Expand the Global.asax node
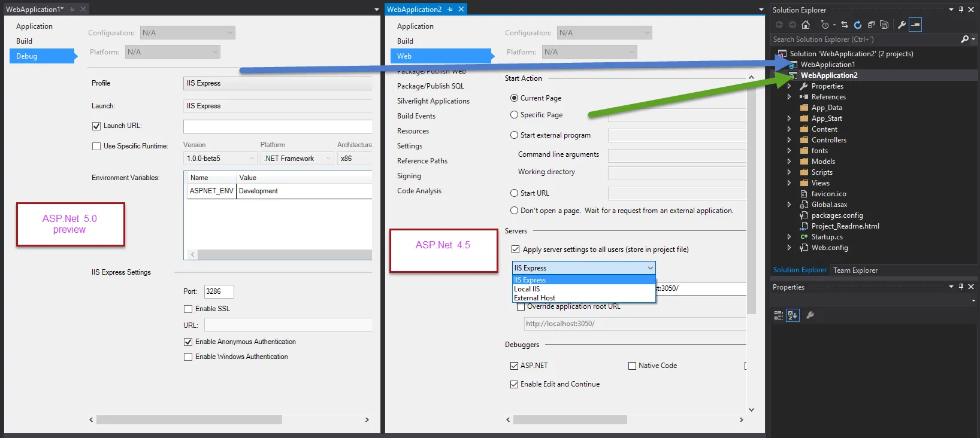Image resolution: width=980 pixels, height=438 pixels. click(x=789, y=205)
